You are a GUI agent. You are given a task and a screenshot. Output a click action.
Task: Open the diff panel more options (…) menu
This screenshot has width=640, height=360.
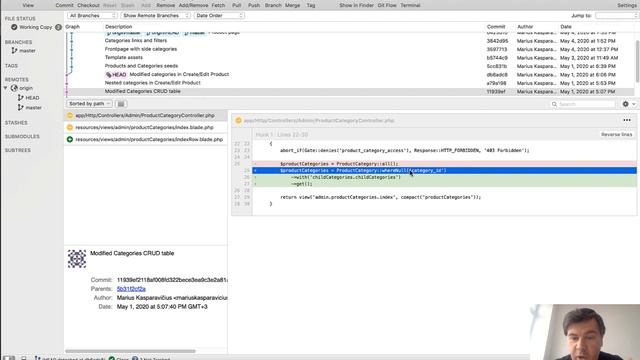tap(627, 120)
